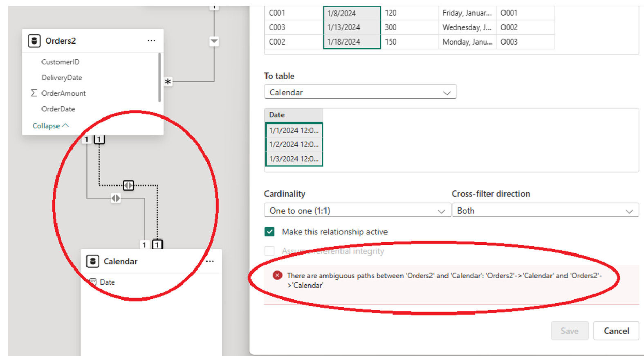
Task: Click the Monday, Janu... cell
Action: click(468, 42)
